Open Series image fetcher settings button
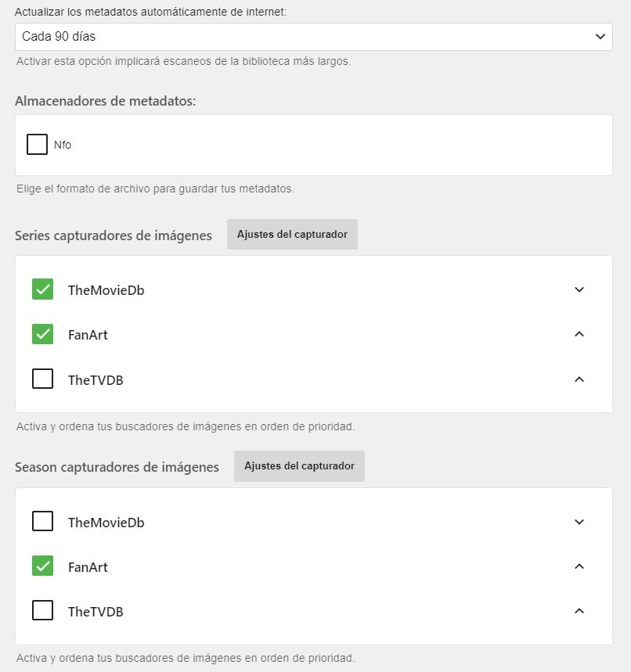The image size is (631, 672). point(292,235)
